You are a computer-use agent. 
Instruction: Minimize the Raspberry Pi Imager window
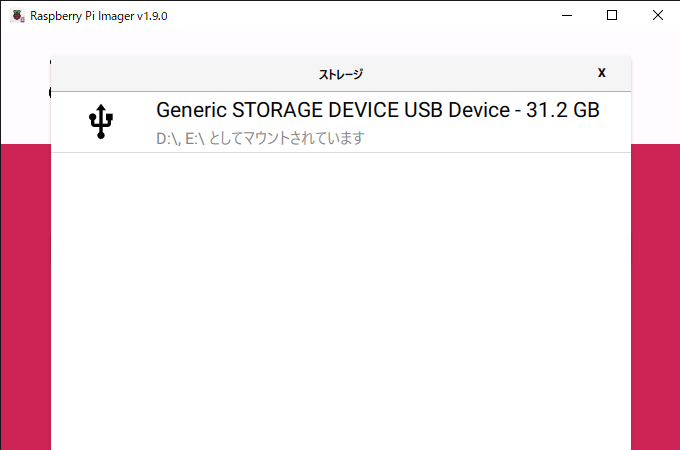(567, 16)
